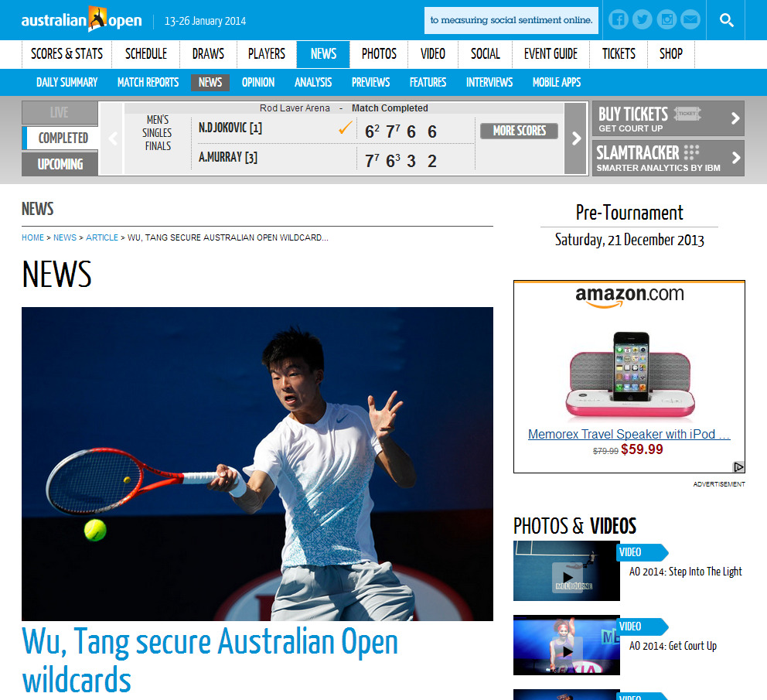Go to Previews submenu
Image resolution: width=767 pixels, height=700 pixels.
[x=371, y=82]
